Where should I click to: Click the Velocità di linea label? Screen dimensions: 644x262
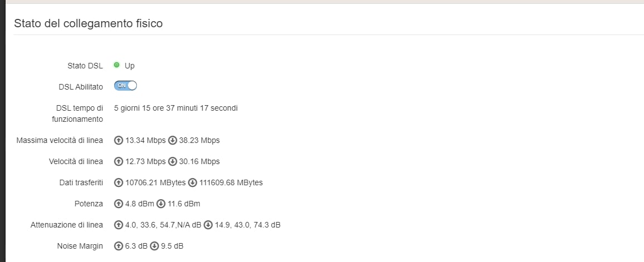coord(76,161)
